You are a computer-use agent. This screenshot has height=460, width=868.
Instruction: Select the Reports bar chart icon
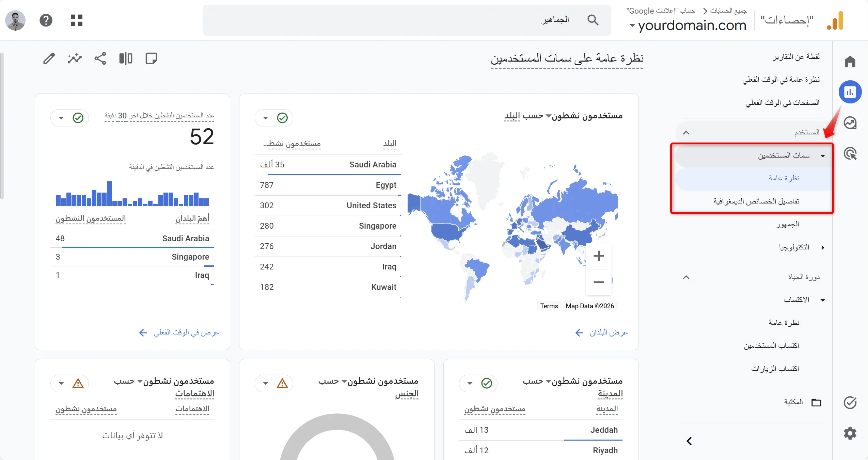pyautogui.click(x=850, y=92)
